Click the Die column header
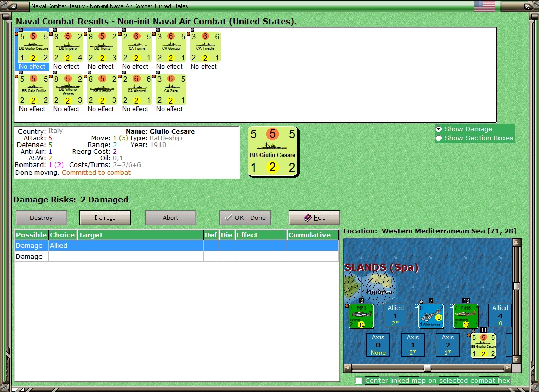The height and width of the screenshot is (392, 539). pyautogui.click(x=227, y=235)
